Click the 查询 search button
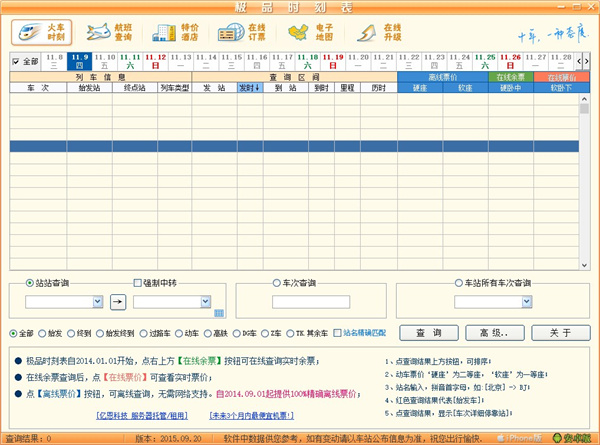 coord(429,333)
